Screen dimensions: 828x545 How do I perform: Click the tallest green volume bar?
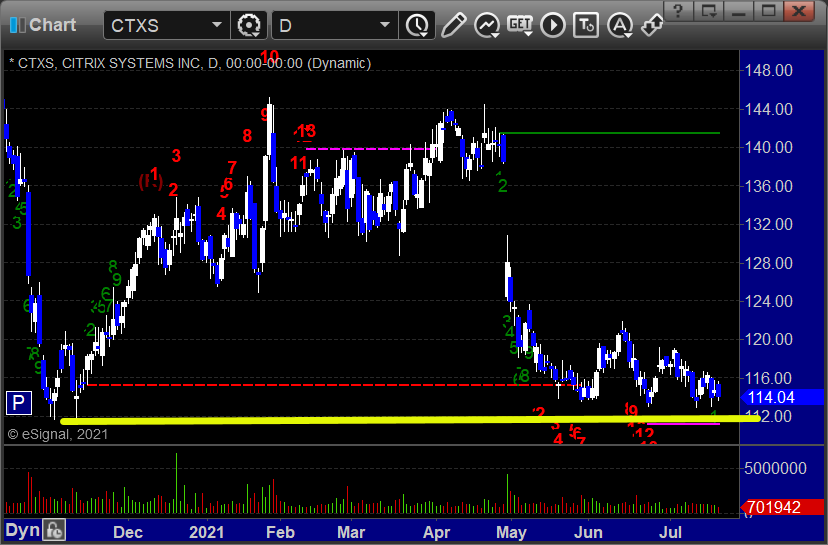click(x=176, y=483)
